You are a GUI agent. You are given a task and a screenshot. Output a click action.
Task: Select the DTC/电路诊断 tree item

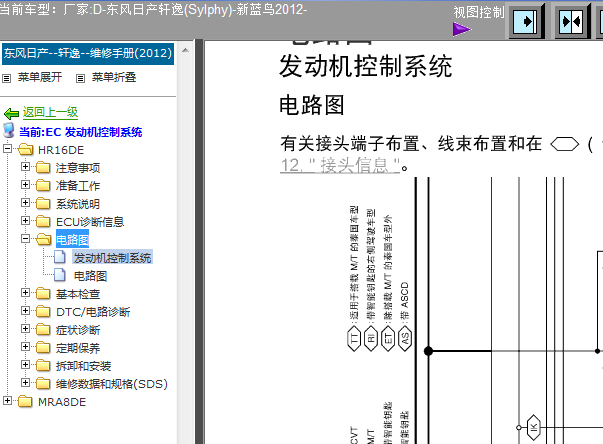93,312
